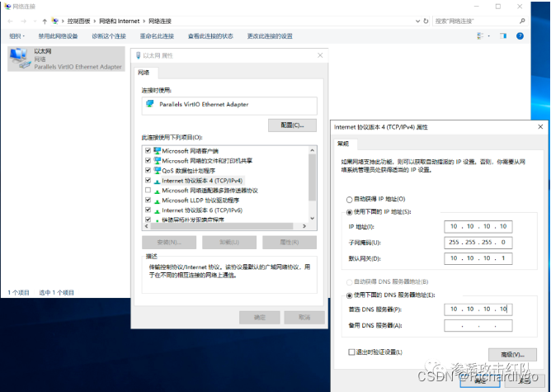Click horizontal scrollbar right arrow in list
551x392 pixels.
[x=304, y=226]
